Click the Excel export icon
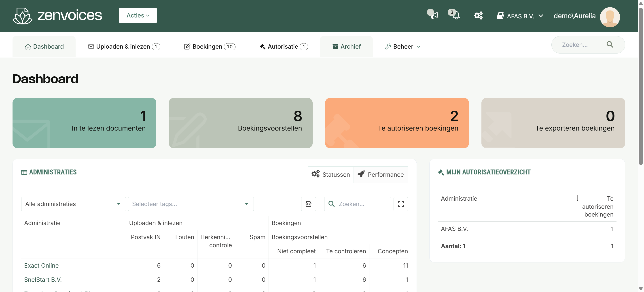This screenshot has height=292, width=644. (309, 204)
